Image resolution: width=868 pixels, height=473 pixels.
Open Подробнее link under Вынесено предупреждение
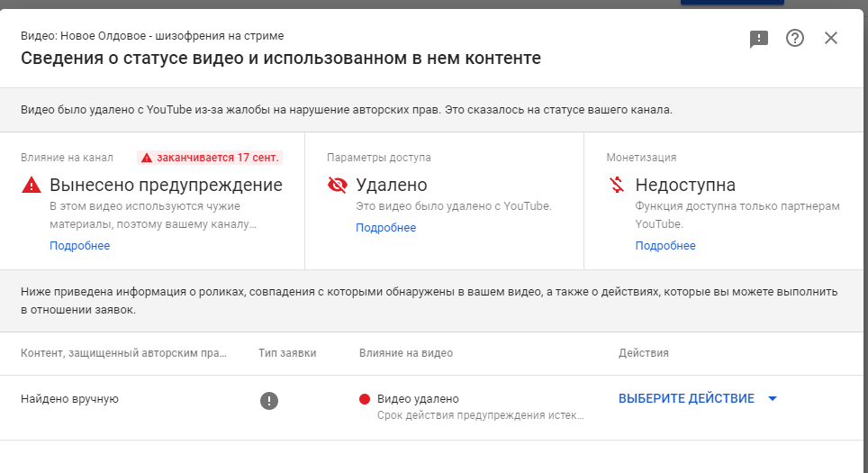point(79,246)
